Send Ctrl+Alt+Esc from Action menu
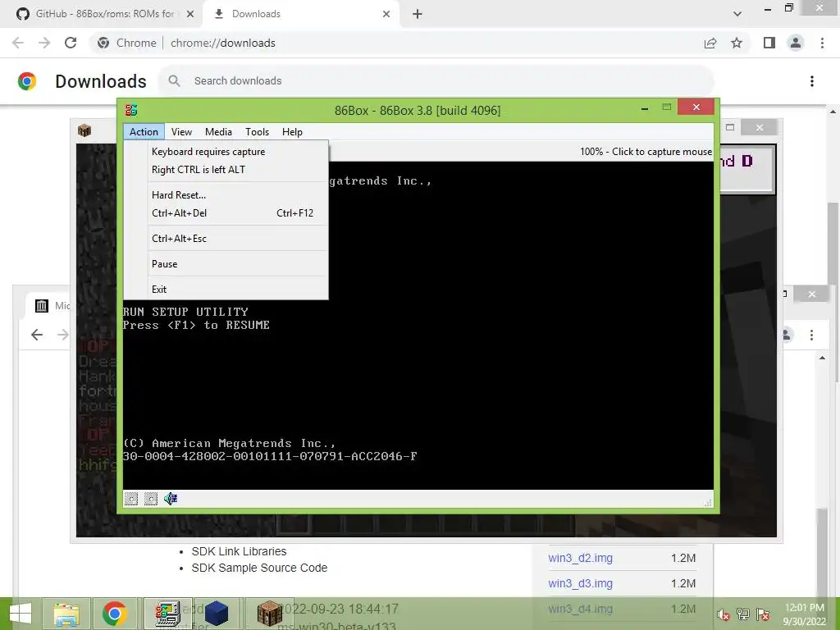Image resolution: width=840 pixels, height=630 pixels. pyautogui.click(x=226, y=239)
